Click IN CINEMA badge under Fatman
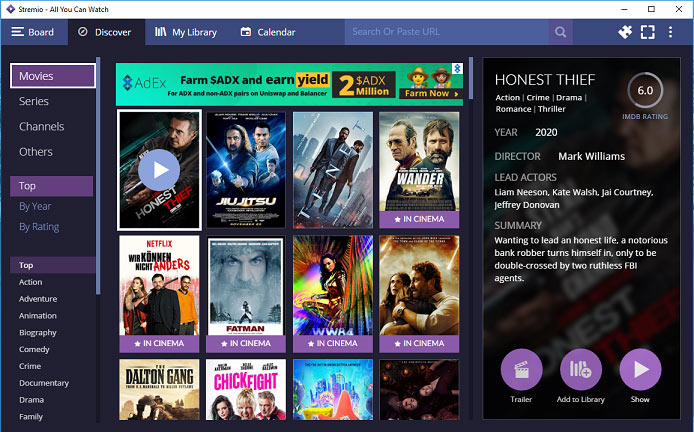The width and height of the screenshot is (694, 432). (x=246, y=343)
